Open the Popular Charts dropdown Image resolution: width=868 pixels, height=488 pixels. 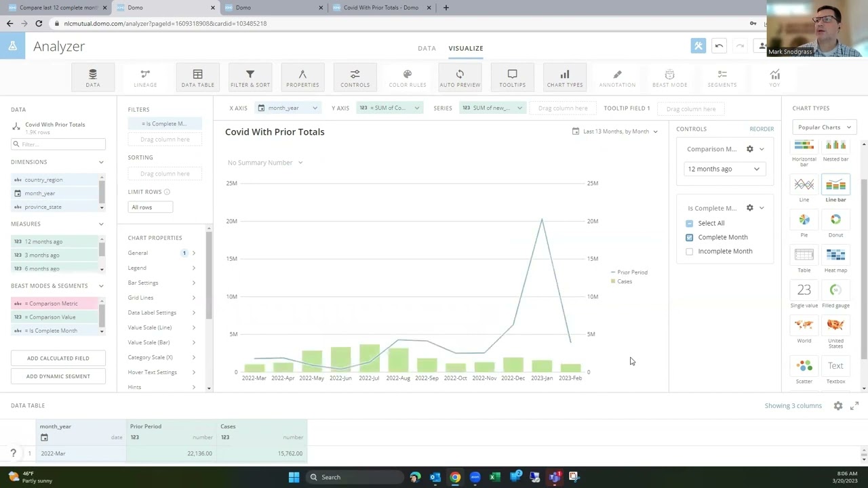[825, 127]
